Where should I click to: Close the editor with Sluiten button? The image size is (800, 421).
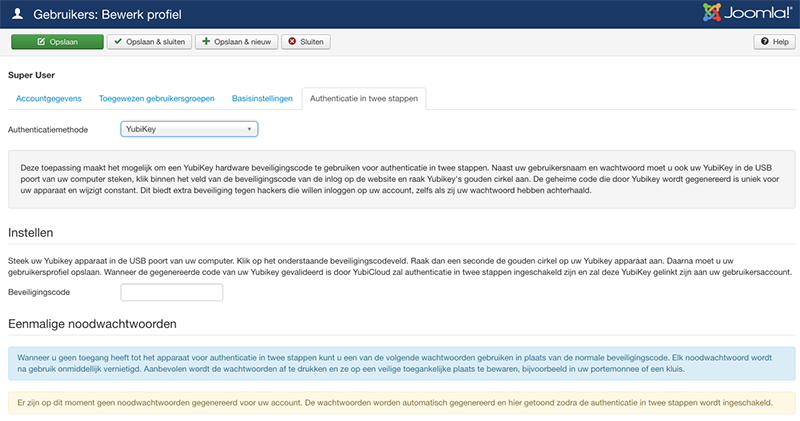pyautogui.click(x=306, y=42)
